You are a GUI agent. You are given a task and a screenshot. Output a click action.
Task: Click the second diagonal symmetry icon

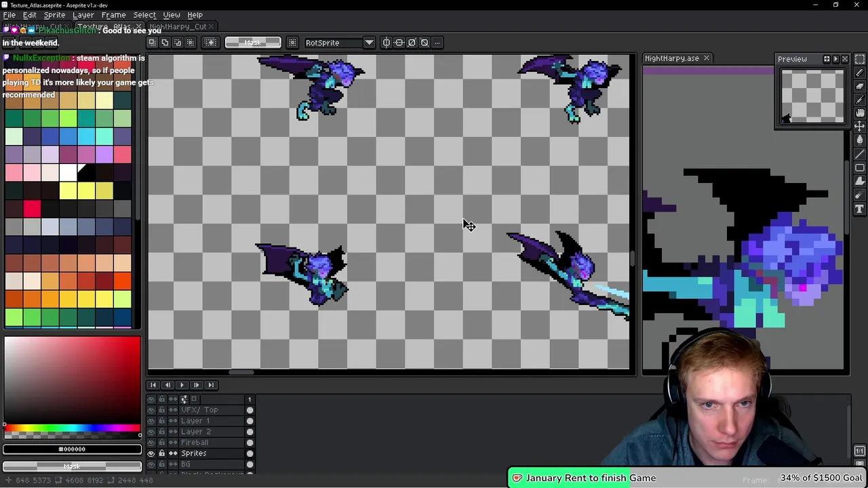pos(425,43)
